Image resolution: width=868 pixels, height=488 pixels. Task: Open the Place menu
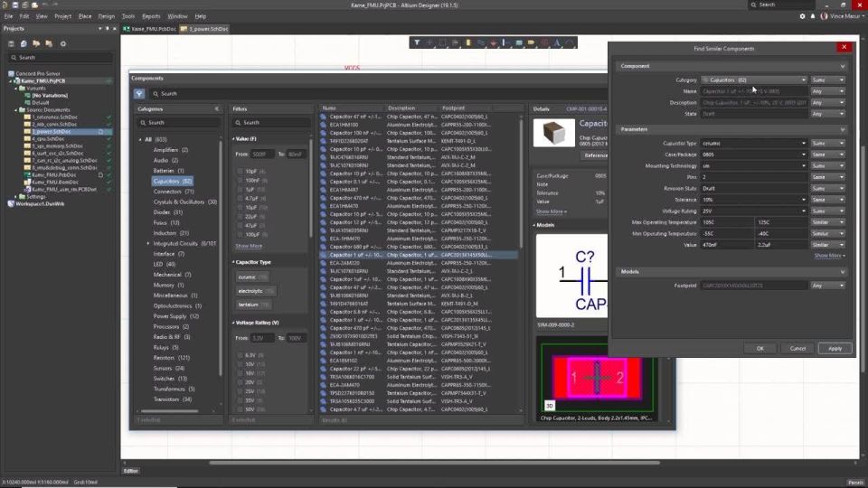[85, 16]
